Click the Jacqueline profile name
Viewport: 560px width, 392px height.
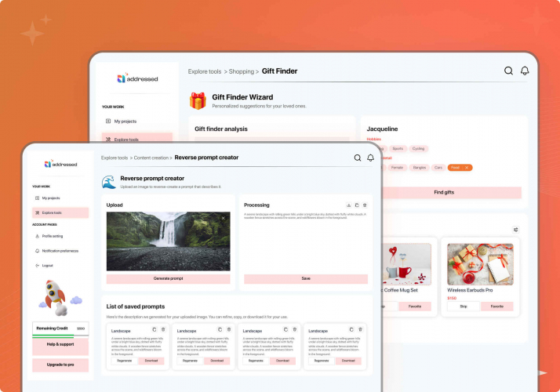click(382, 129)
